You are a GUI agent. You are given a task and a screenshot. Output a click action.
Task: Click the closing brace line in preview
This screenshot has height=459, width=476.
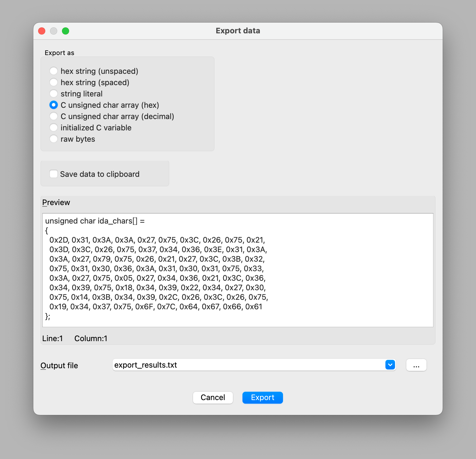pos(48,316)
